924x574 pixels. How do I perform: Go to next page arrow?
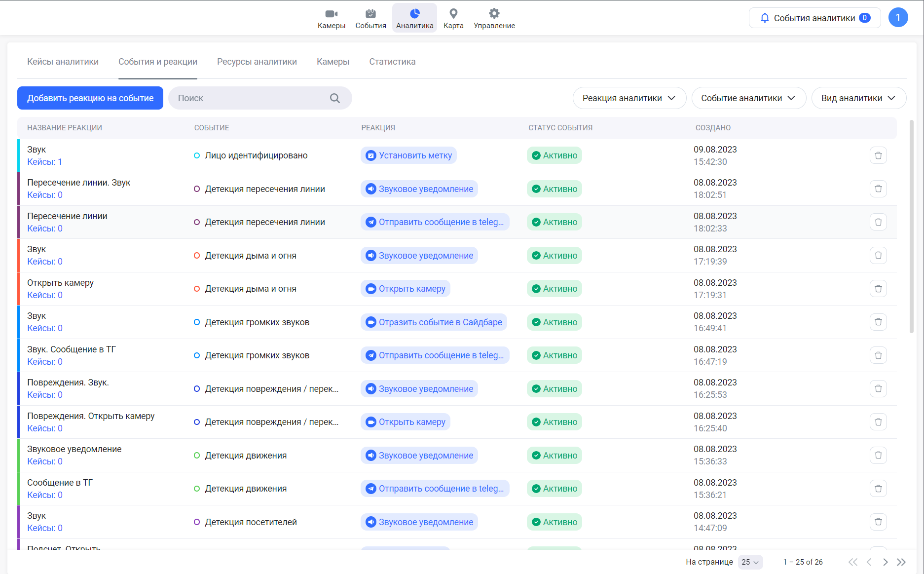pyautogui.click(x=886, y=562)
